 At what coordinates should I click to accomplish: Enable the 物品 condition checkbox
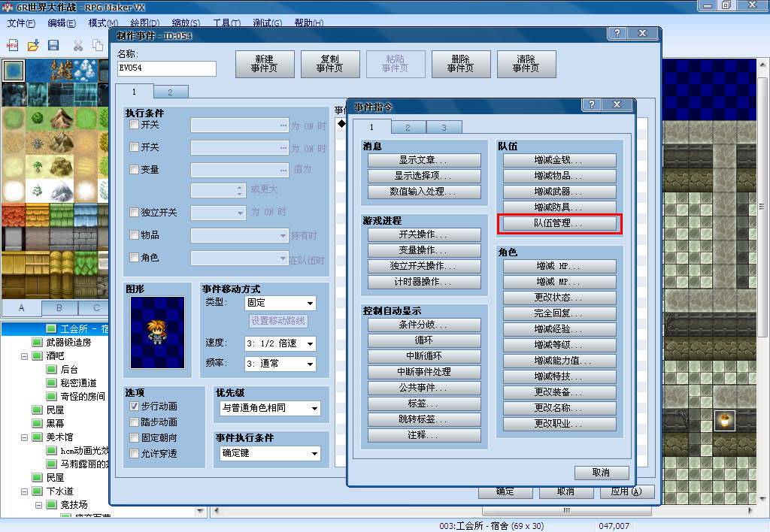tap(134, 234)
